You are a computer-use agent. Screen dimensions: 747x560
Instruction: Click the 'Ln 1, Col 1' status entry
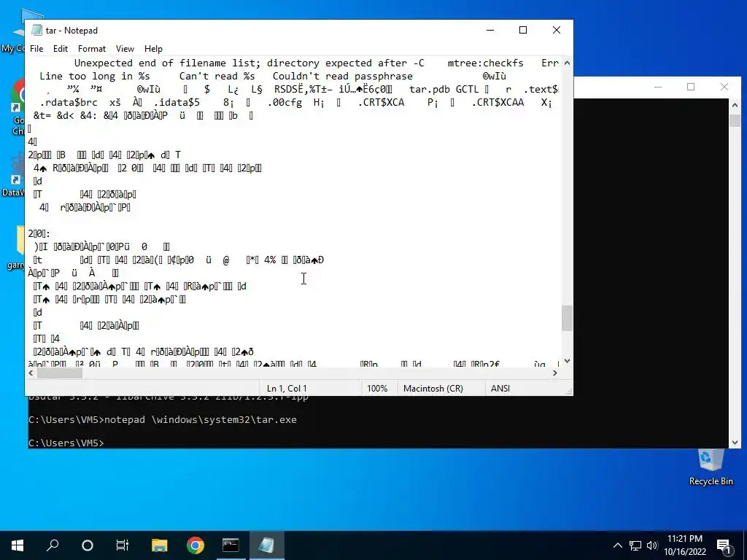pyautogui.click(x=287, y=388)
